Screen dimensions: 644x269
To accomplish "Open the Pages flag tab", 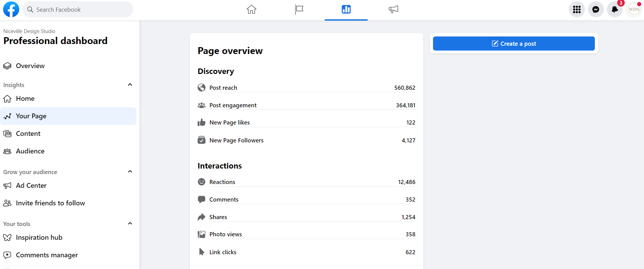I will [299, 9].
